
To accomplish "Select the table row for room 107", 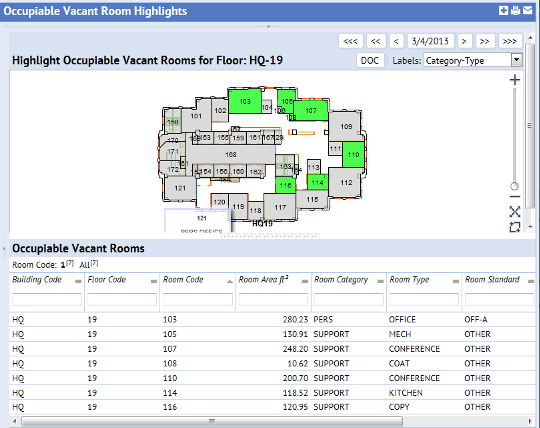I will coord(272,349).
